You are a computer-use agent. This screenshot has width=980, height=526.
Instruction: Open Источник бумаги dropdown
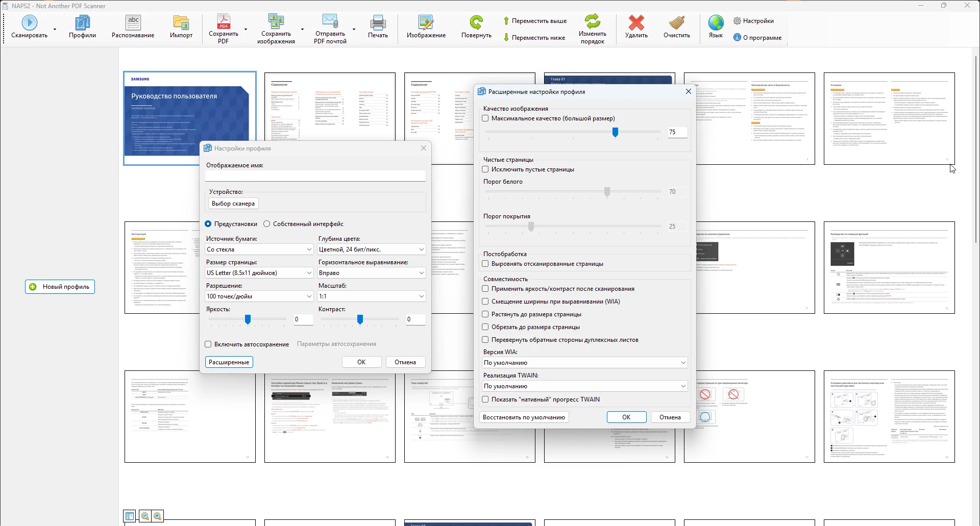[x=259, y=249]
